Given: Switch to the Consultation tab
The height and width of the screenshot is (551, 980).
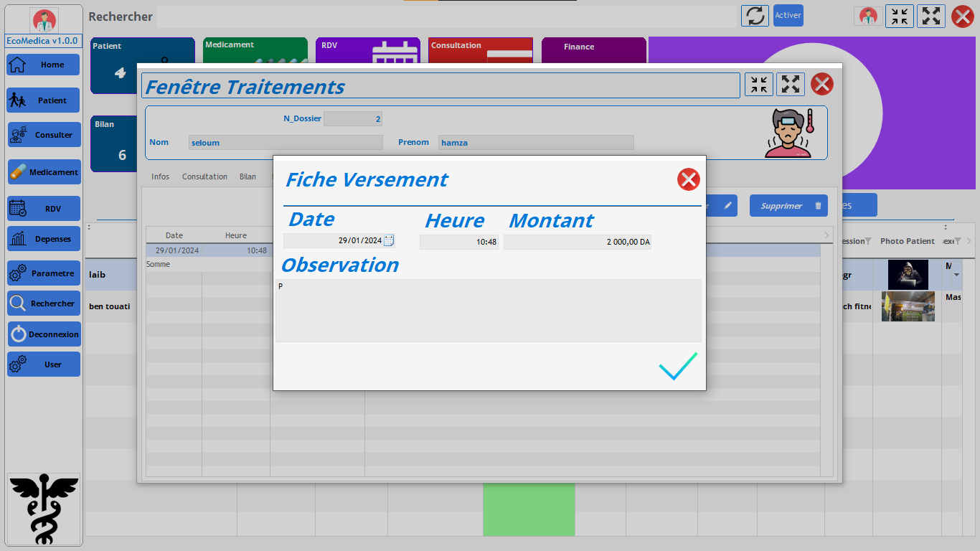Looking at the screenshot, I should tap(204, 176).
